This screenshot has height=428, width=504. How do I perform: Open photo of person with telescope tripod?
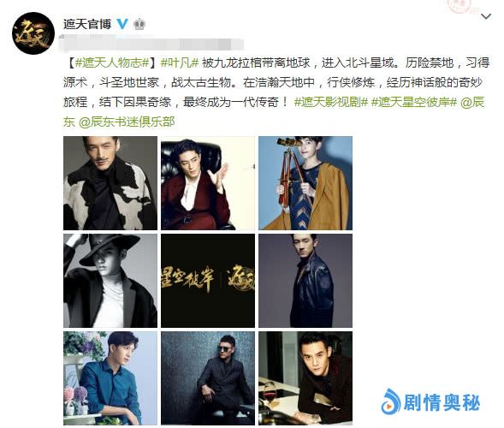point(305,183)
